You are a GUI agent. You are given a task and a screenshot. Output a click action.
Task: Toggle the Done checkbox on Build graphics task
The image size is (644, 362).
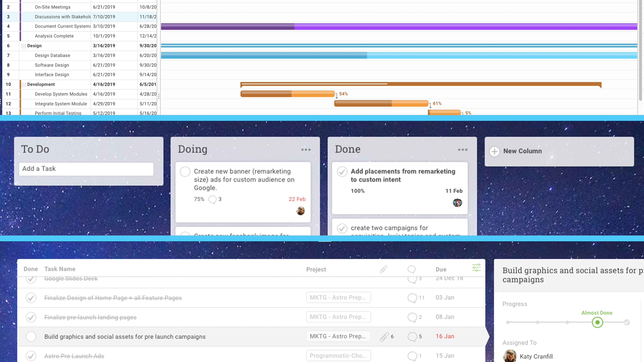tap(31, 336)
